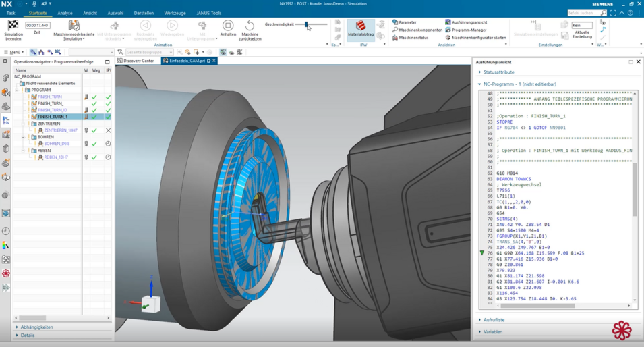Viewport: 644px width, 347px height.
Task: Open empty selection filter combo box
Action: [x=91, y=52]
